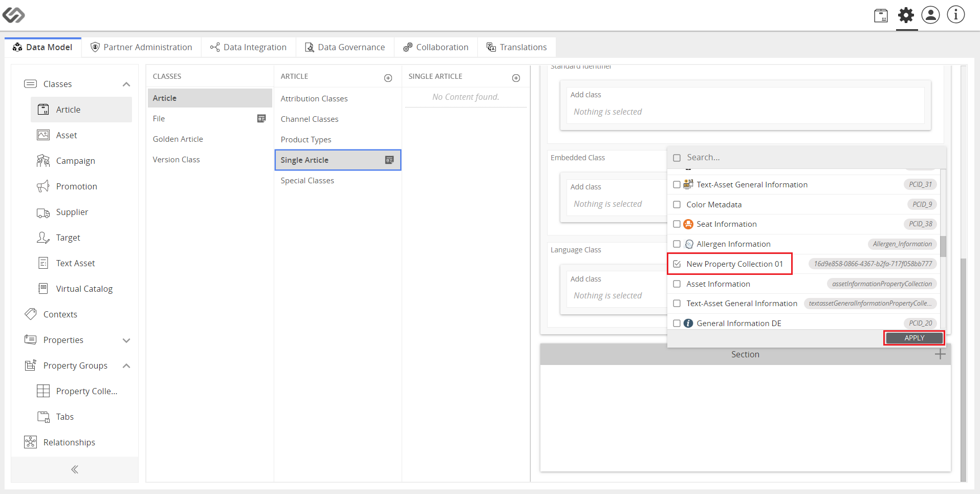Click the Search field in dropdown
The height and width of the screenshot is (494, 980).
(814, 158)
